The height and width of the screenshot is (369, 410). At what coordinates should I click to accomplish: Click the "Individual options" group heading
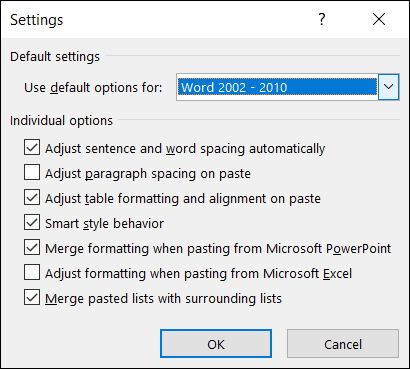pyautogui.click(x=62, y=121)
